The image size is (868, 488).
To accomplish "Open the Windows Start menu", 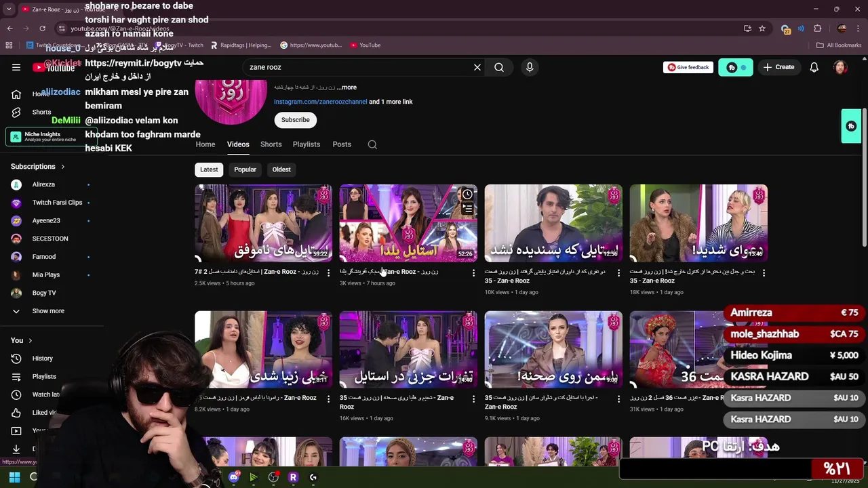I will [x=14, y=477].
